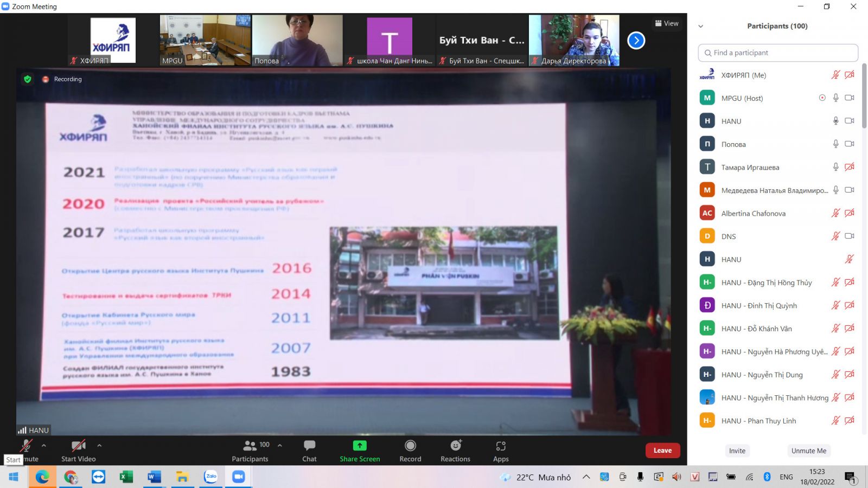Start recording with the Record button
Viewport: 868px width, 488px height.
click(410, 451)
